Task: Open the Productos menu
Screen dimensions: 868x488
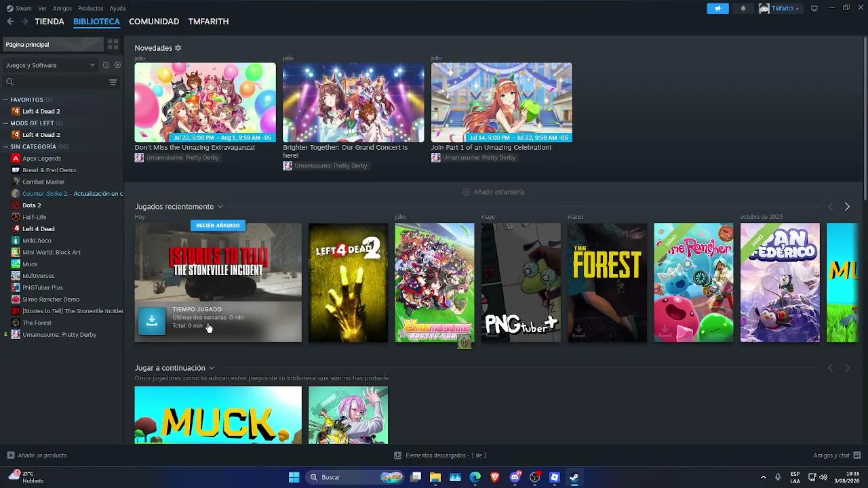Action: [x=91, y=8]
